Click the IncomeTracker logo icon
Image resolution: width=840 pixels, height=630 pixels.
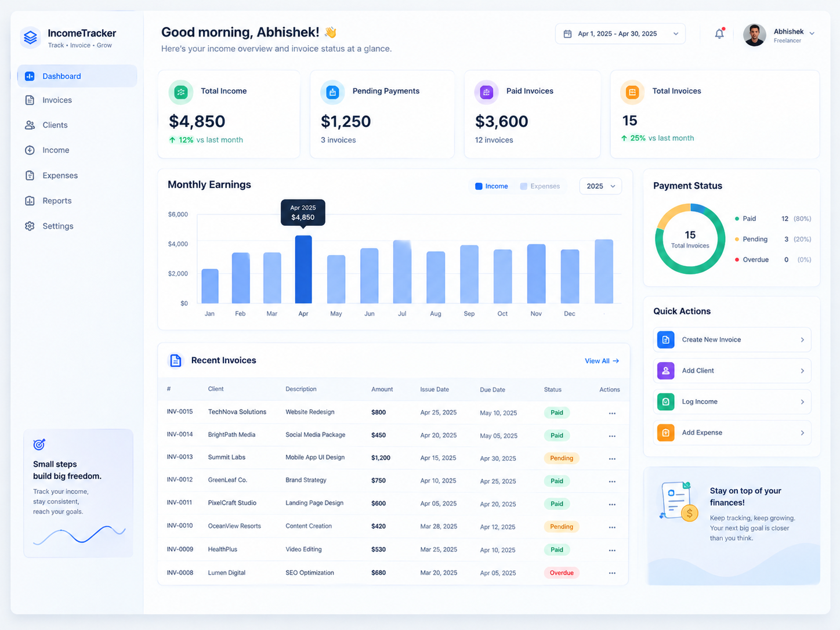(30, 38)
